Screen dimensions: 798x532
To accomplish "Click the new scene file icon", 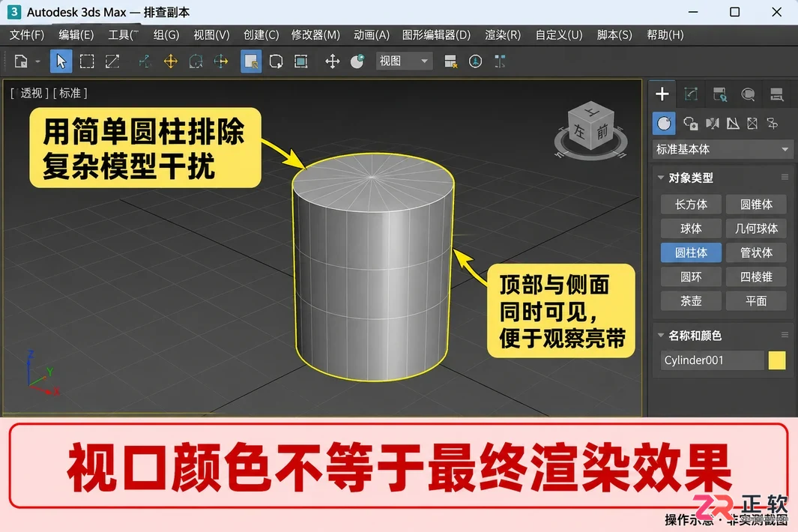I will coord(21,61).
